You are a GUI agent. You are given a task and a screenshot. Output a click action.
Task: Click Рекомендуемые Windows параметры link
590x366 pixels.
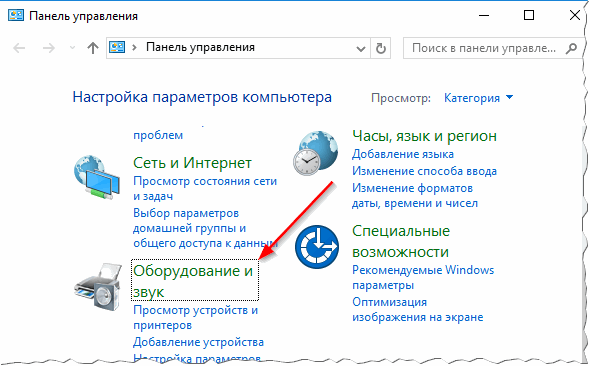pyautogui.click(x=423, y=278)
